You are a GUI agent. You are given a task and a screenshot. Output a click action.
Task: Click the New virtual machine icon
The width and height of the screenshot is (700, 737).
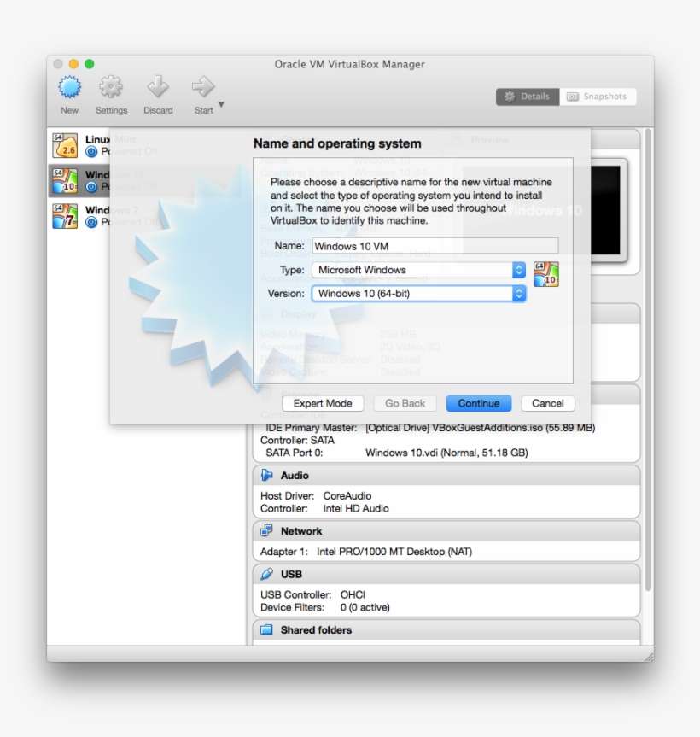(x=68, y=90)
